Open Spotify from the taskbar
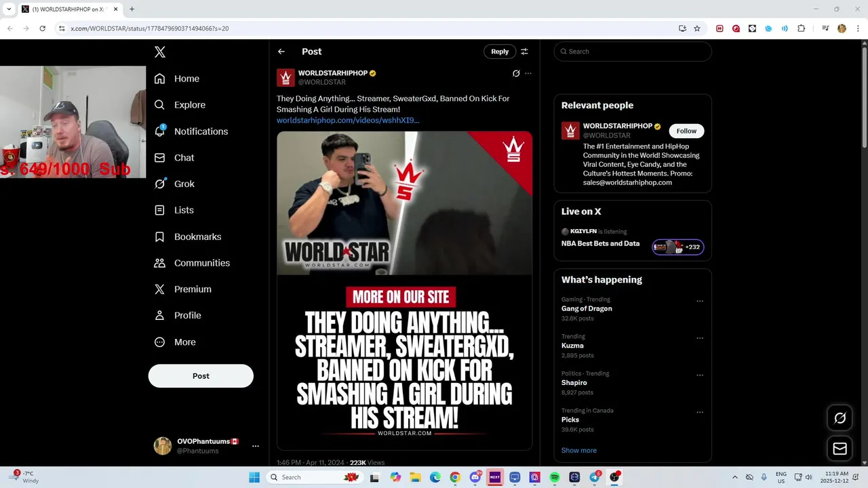Viewport: 868px width, 488px height. (554, 477)
